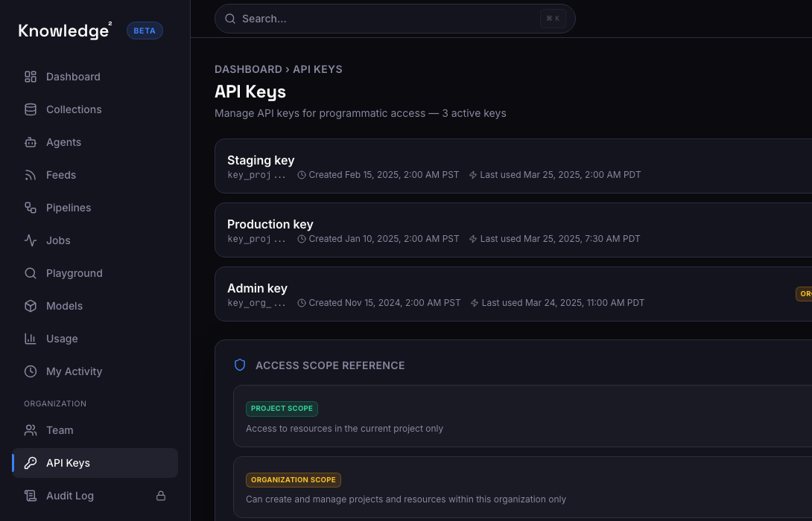
Task: Expand the Admin key's hidden key_org value
Action: 256,303
